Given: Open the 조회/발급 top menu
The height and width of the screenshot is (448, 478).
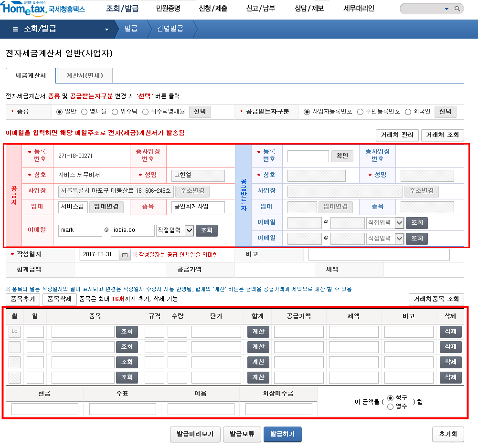Looking at the screenshot, I should click(122, 9).
